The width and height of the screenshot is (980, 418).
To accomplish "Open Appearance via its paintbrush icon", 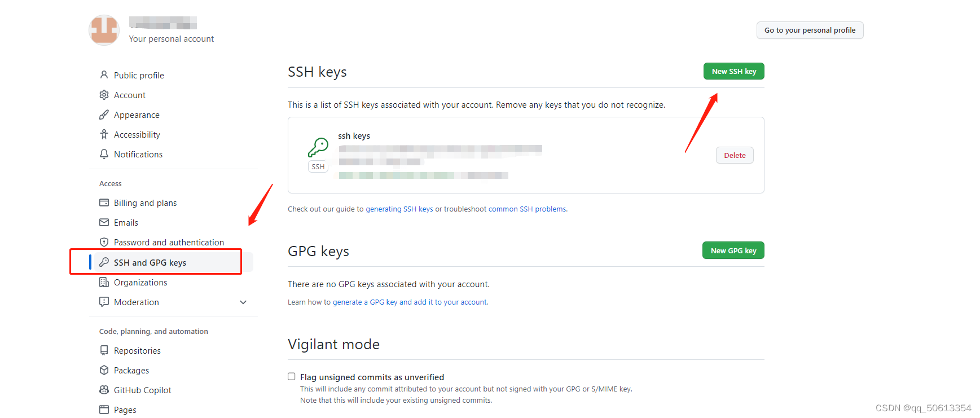I will click(x=104, y=115).
